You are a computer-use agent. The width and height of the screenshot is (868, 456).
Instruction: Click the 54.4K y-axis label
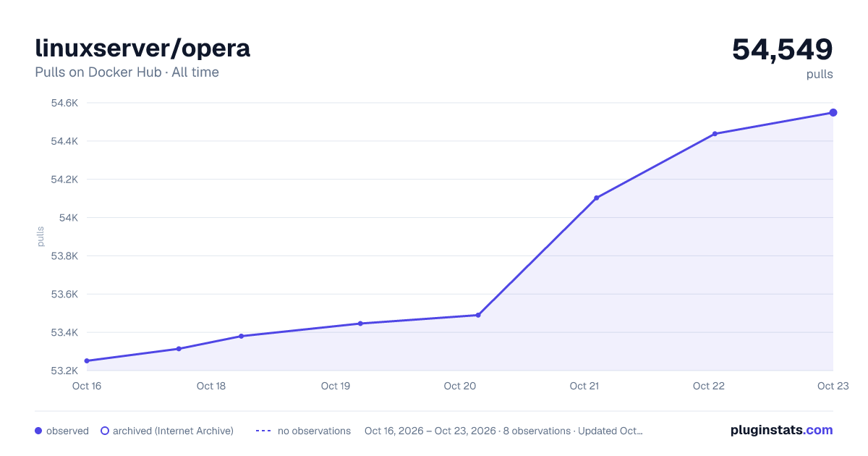click(64, 141)
